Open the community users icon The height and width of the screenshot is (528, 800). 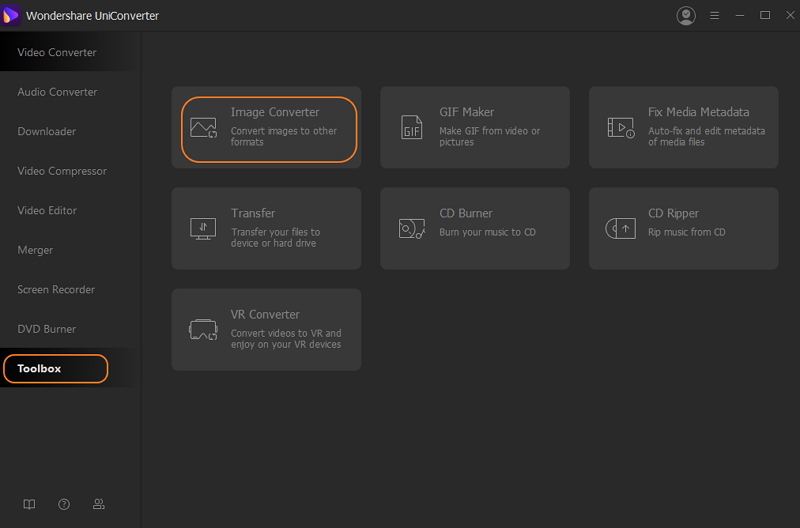(x=98, y=504)
